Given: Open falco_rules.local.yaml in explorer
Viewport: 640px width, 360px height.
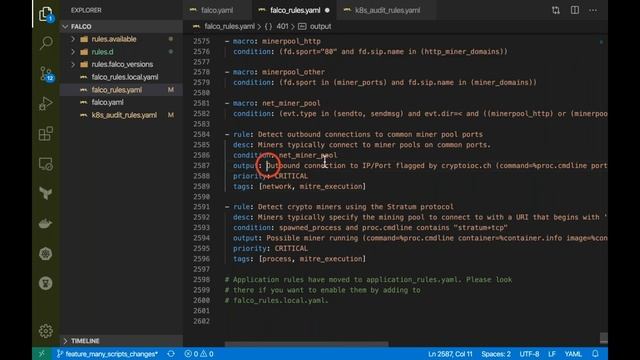Looking at the screenshot, I should 125,77.
